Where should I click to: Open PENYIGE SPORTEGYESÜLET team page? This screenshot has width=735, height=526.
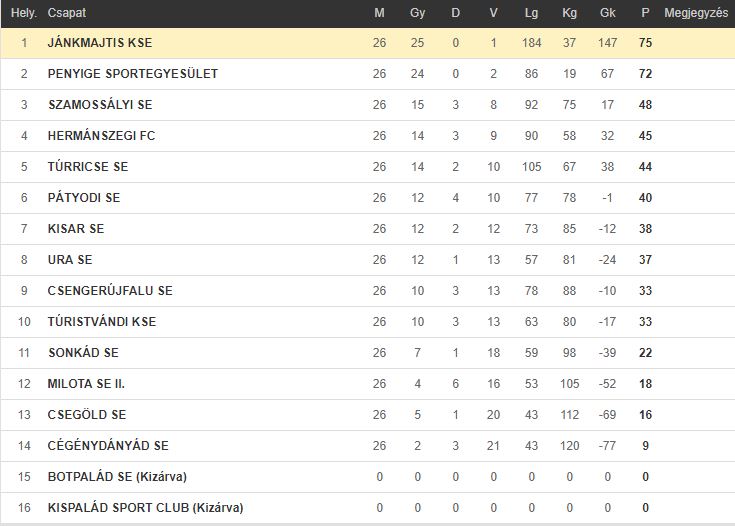coord(133,74)
